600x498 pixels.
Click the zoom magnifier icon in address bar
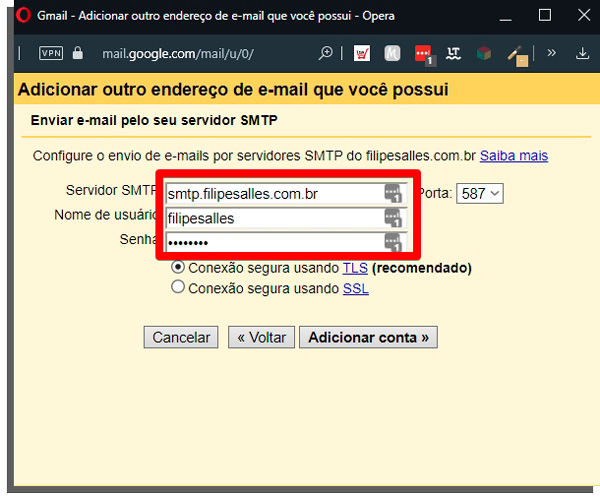click(x=326, y=53)
